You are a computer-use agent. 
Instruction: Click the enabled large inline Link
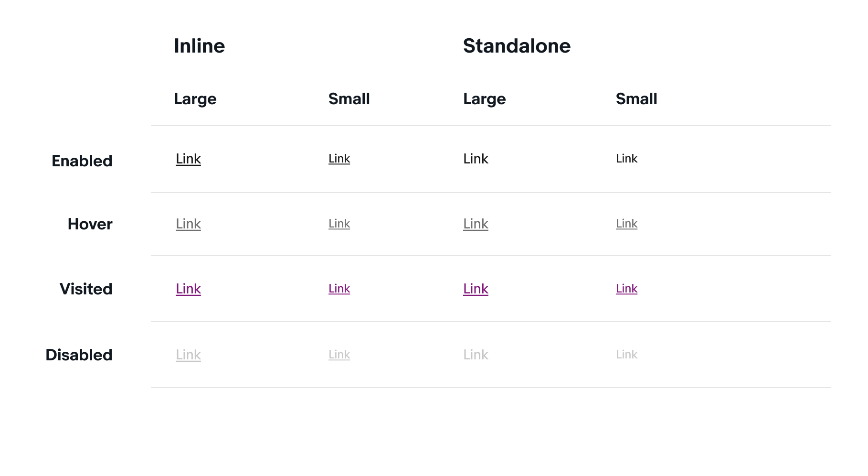coord(188,159)
